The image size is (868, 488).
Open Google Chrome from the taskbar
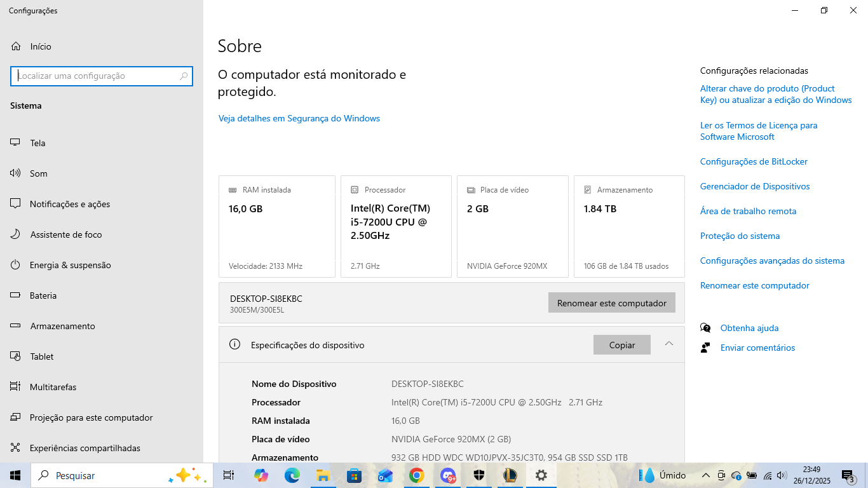(x=416, y=475)
